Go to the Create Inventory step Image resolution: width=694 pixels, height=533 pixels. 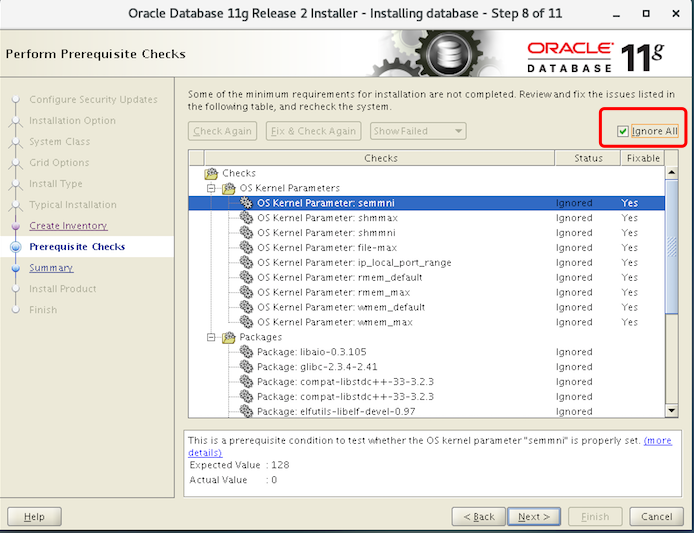pos(68,226)
